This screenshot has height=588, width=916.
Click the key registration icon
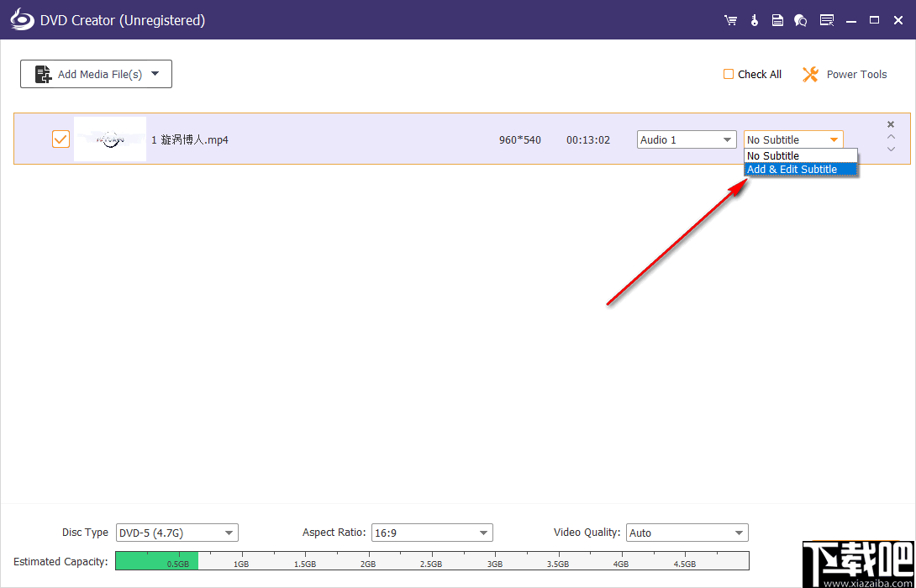click(754, 19)
